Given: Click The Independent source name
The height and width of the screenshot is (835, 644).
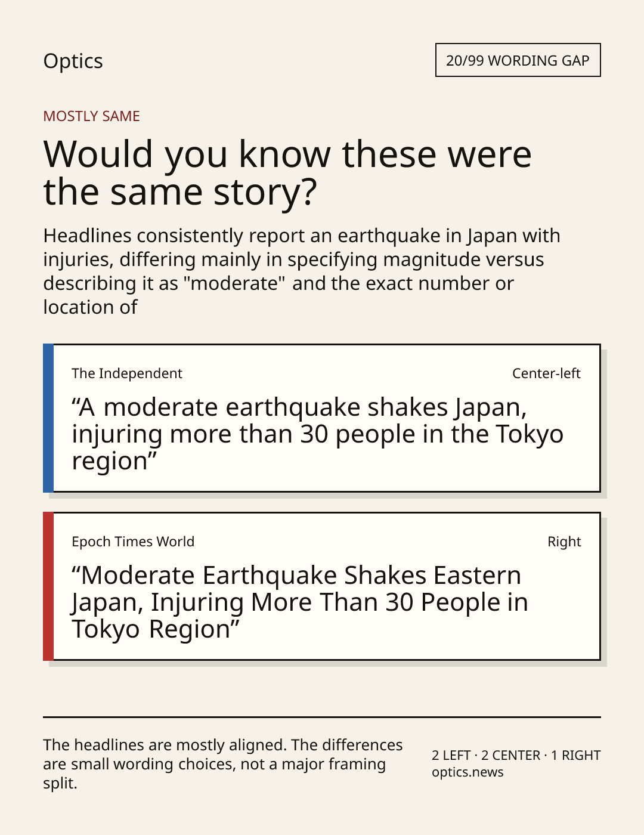Looking at the screenshot, I should point(127,373).
